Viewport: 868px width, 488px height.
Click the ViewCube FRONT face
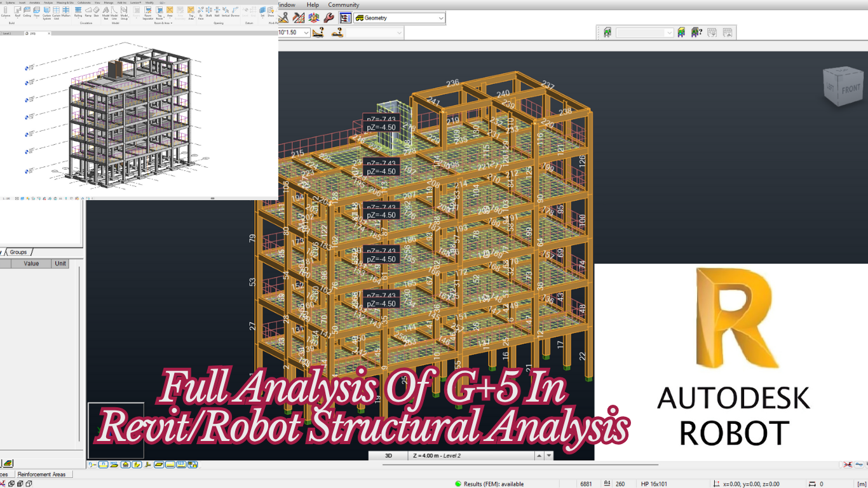click(x=850, y=90)
